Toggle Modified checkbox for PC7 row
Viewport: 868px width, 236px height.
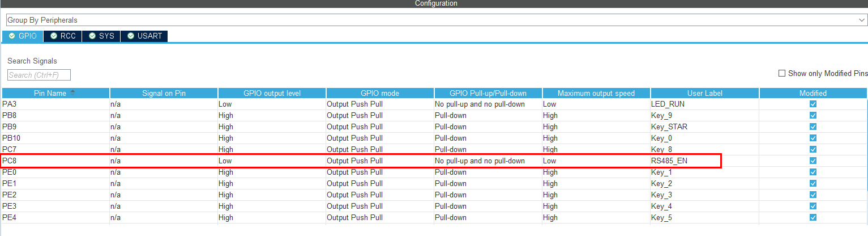(813, 150)
